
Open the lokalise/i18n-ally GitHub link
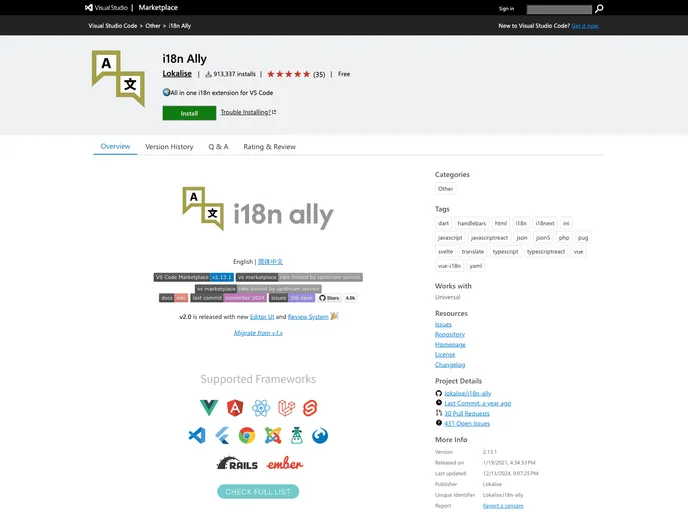pos(468,394)
